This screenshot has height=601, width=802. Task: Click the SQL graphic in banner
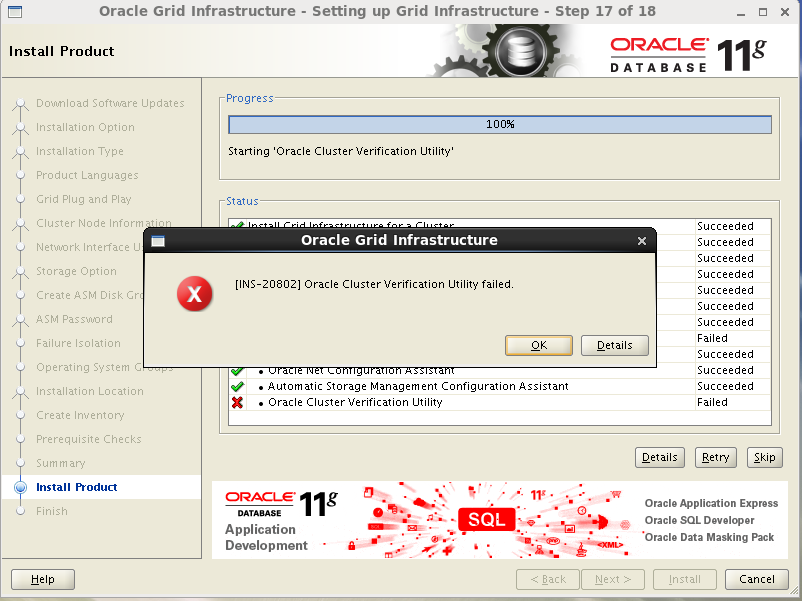(486, 520)
